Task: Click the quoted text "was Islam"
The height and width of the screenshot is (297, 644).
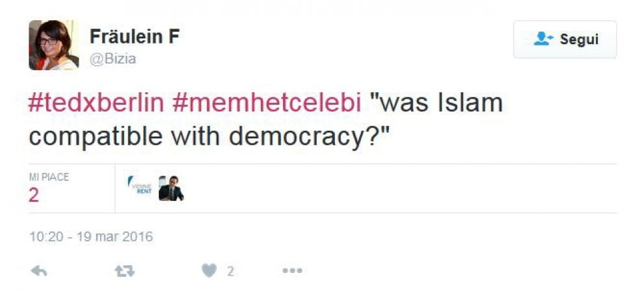Action: pos(437,103)
